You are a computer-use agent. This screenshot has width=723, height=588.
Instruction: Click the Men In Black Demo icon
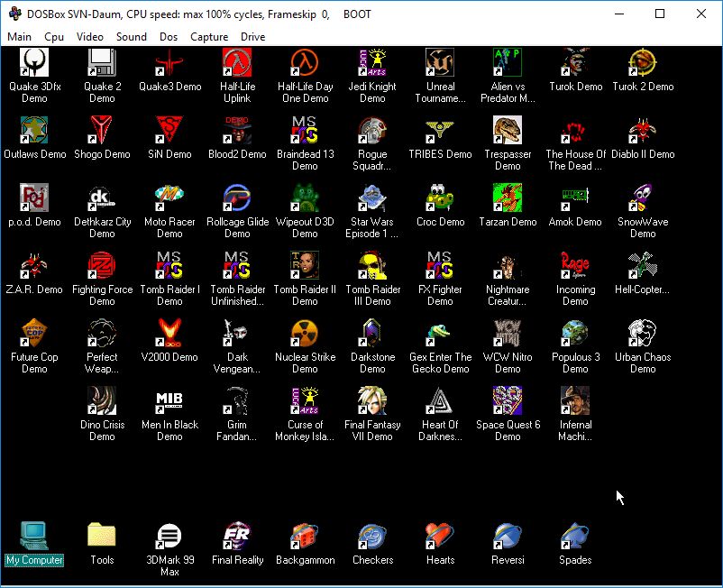click(x=169, y=402)
